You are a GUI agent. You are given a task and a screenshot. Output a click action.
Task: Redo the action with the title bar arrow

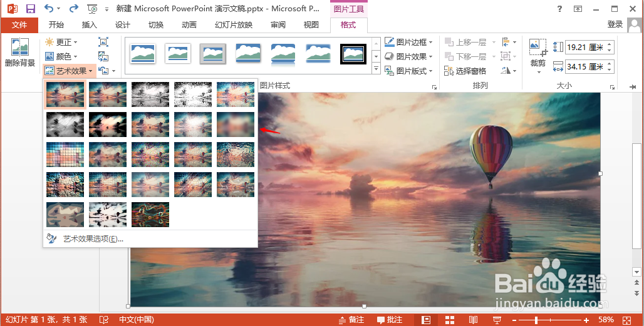pos(74,8)
